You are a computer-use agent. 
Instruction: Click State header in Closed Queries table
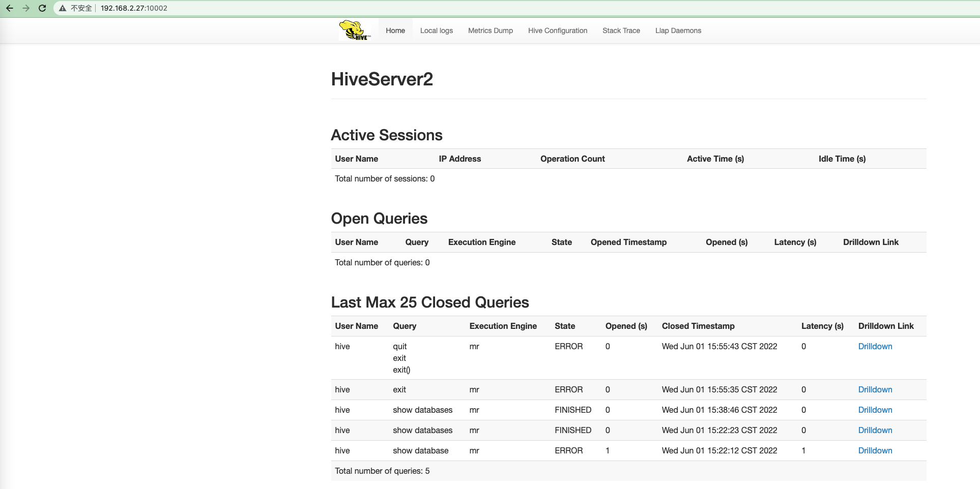pos(565,326)
